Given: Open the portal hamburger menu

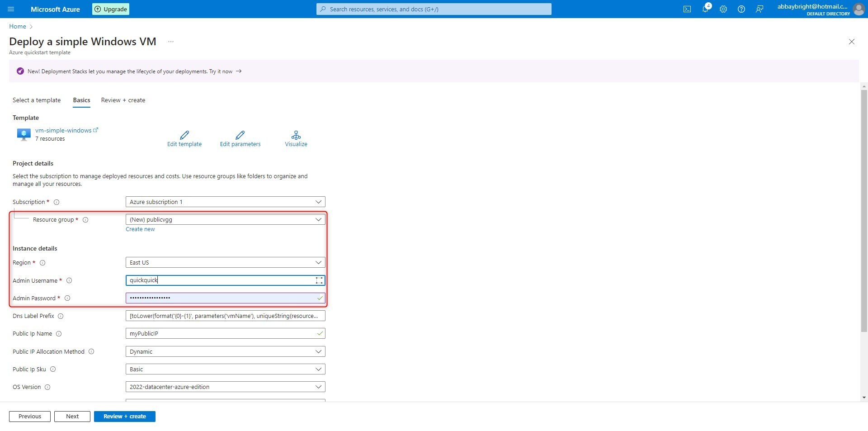Looking at the screenshot, I should pos(11,9).
